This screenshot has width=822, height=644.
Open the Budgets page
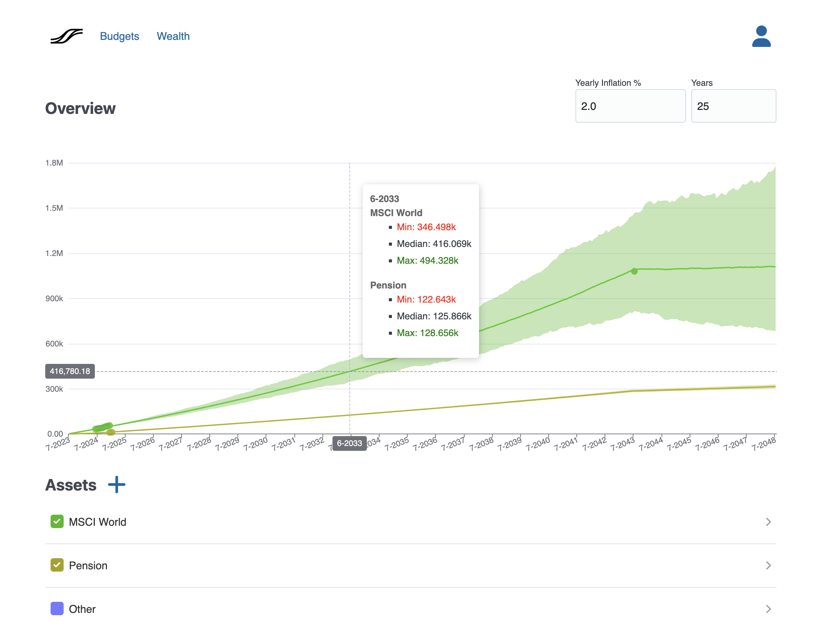tap(120, 36)
